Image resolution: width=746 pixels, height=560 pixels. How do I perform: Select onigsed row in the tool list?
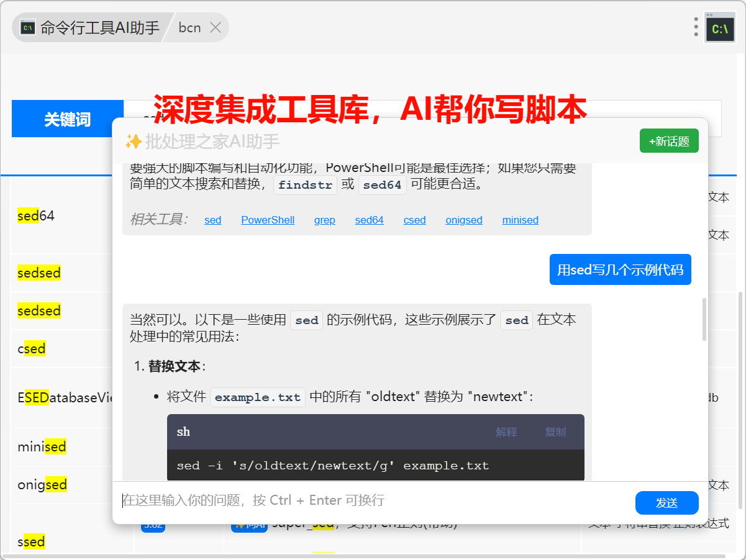click(x=42, y=485)
